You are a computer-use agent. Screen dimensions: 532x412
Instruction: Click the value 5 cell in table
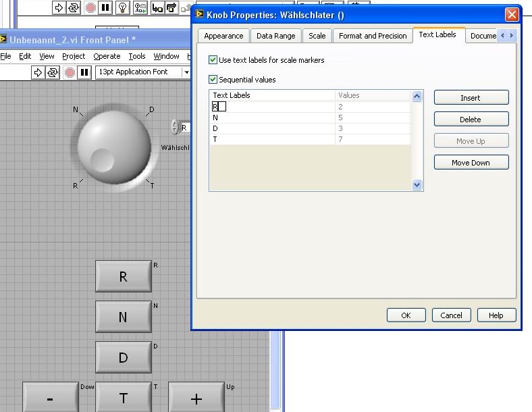pyautogui.click(x=373, y=118)
